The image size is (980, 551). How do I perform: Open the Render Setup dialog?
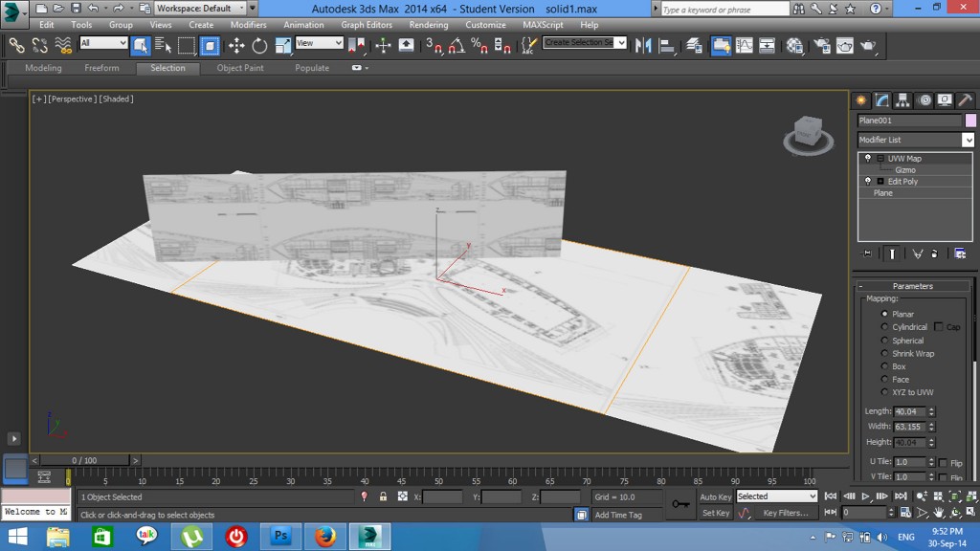point(822,45)
